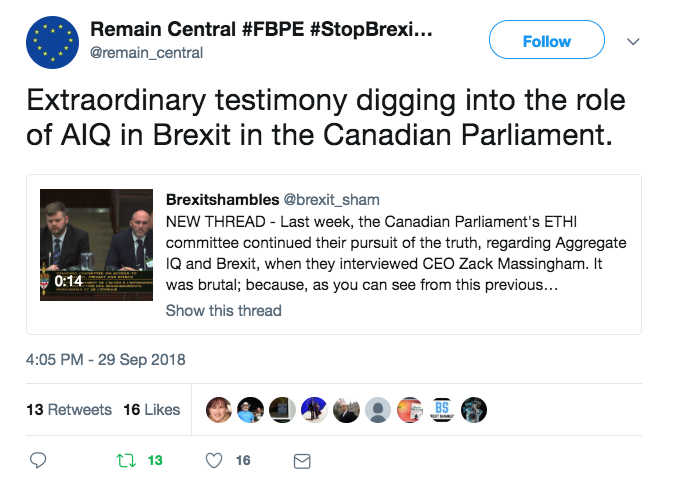The height and width of the screenshot is (492, 673).
Task: Open the first liker avatar in the row
Action: point(217,409)
